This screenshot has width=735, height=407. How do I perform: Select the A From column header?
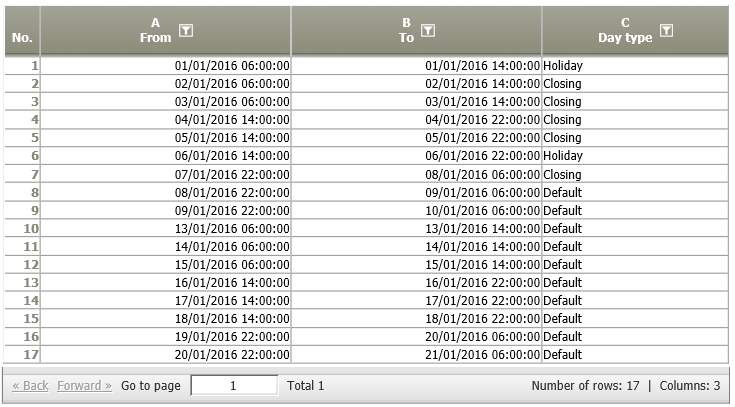(x=165, y=30)
